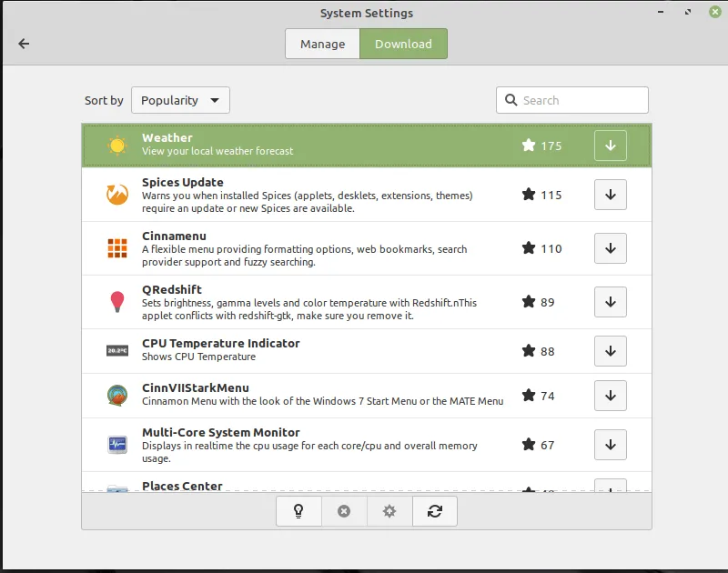Download the QRedshift applet
728x573 pixels.
(610, 302)
